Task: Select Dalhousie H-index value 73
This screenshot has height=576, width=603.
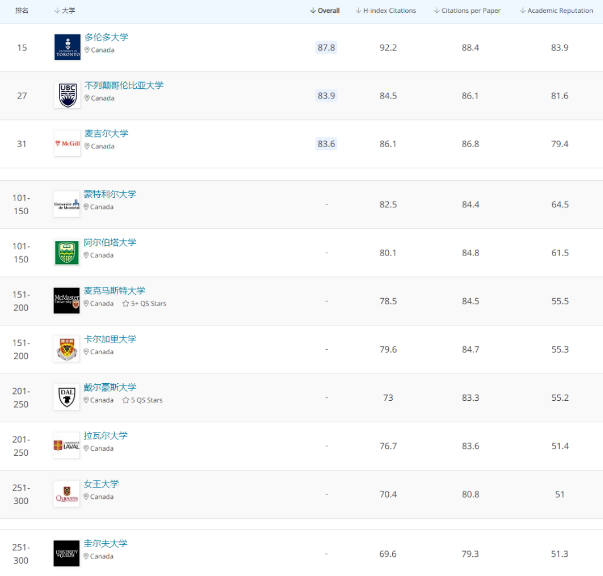Action: 388,398
